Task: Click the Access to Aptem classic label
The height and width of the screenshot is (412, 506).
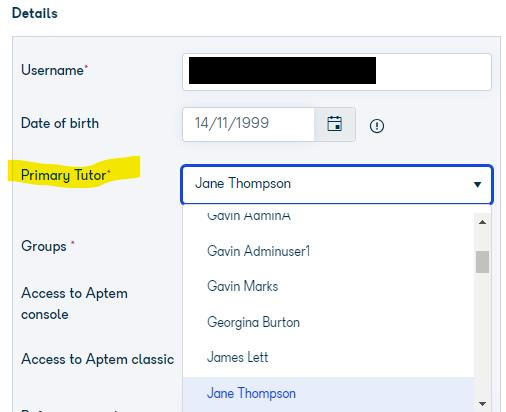Action: 97,359
